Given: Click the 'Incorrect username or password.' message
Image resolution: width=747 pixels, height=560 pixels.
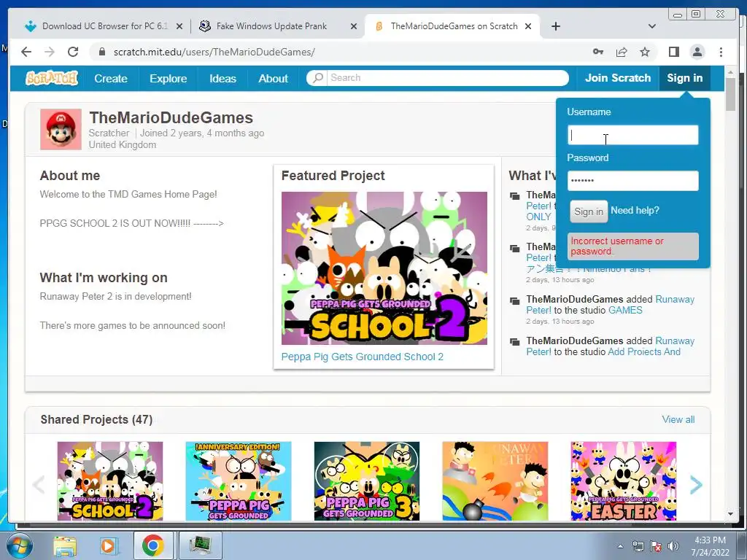Looking at the screenshot, I should (x=632, y=246).
